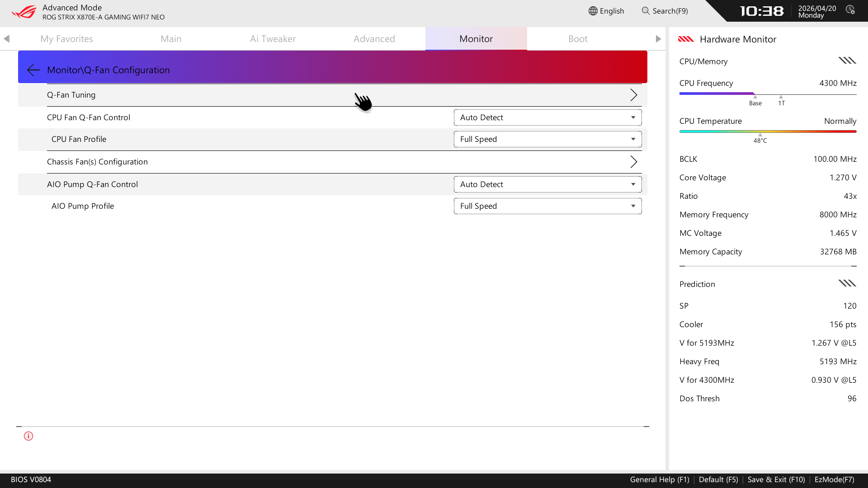Switch to the Boot tab
The width and height of the screenshot is (868, 488).
coord(578,39)
